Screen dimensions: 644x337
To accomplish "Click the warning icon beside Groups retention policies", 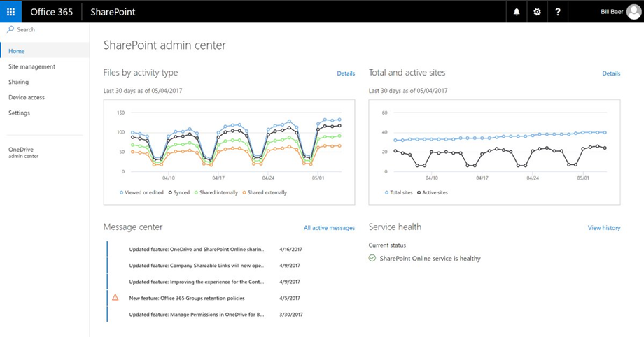I will (x=115, y=297).
